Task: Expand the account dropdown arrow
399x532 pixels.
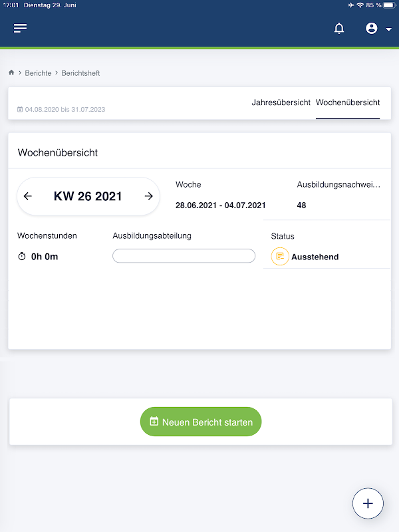Action: pos(388,29)
